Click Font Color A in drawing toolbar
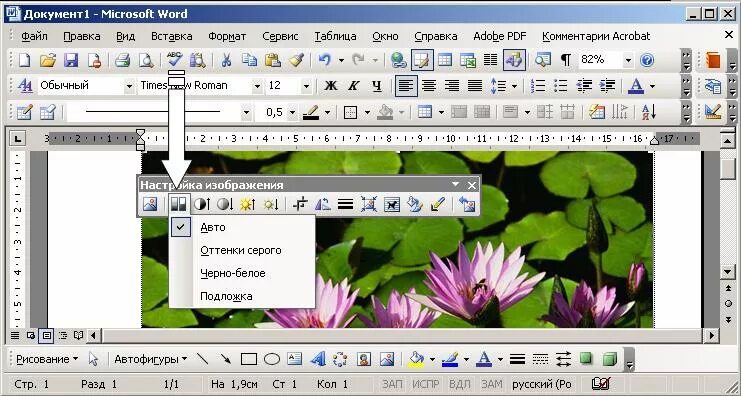Viewport: 741px width, 396px height. point(484,359)
